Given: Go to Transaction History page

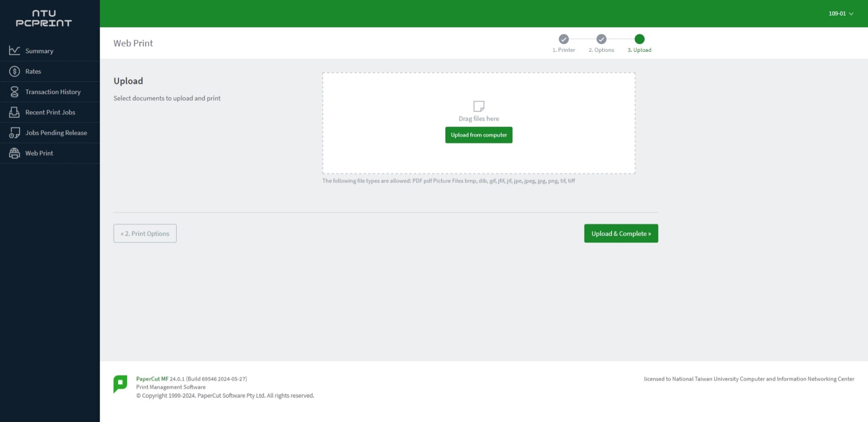Looking at the screenshot, I should tap(50, 92).
